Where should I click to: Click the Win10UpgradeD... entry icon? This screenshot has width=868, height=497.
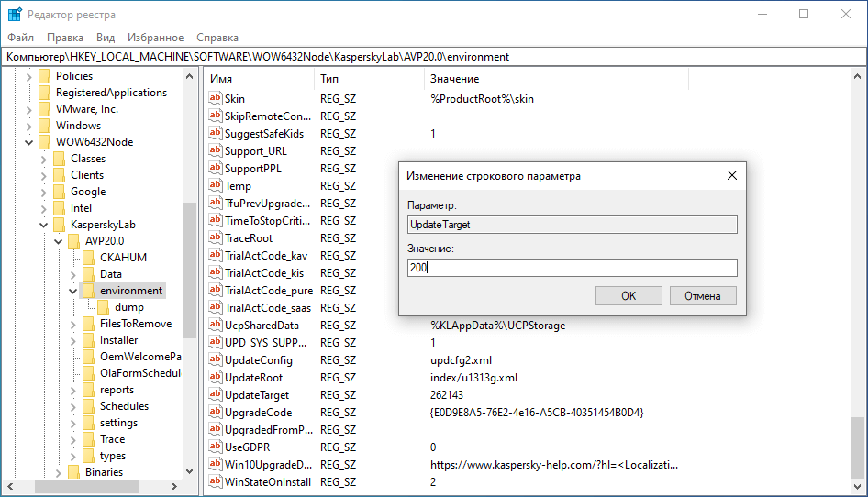[x=216, y=464]
